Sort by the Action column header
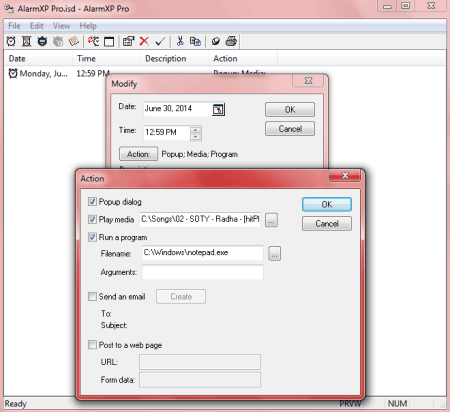 pos(243,58)
